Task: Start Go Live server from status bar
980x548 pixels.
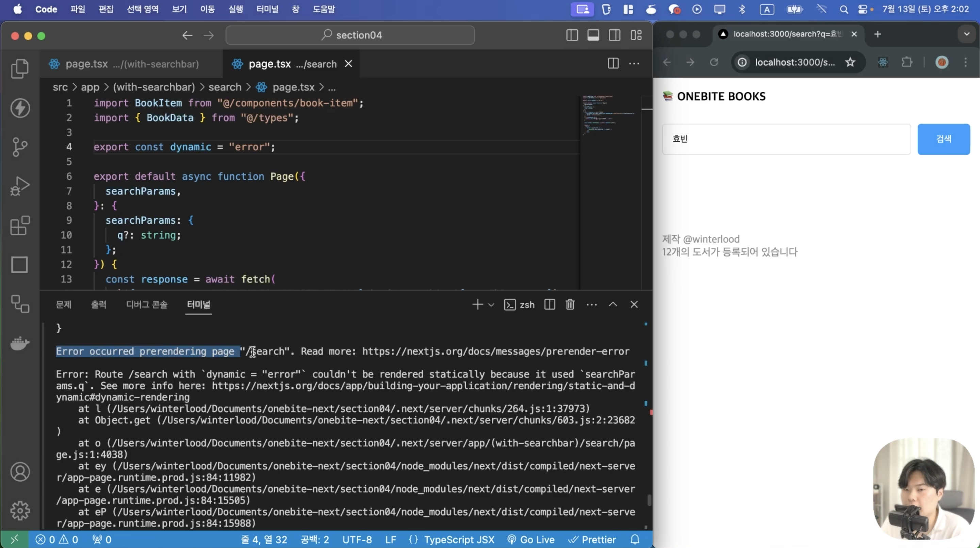Action: pos(531,539)
